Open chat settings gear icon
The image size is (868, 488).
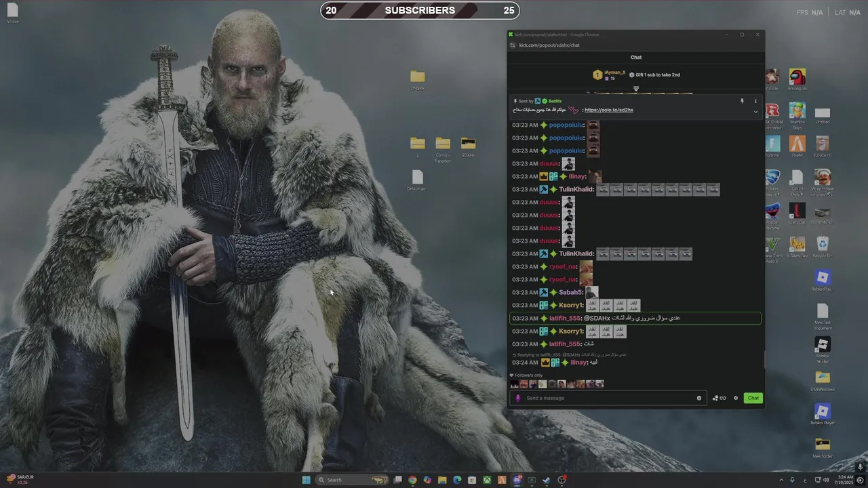(736, 398)
